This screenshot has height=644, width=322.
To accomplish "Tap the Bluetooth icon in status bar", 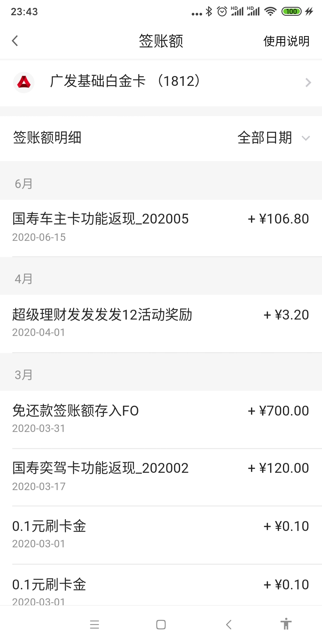I will click(x=209, y=12).
